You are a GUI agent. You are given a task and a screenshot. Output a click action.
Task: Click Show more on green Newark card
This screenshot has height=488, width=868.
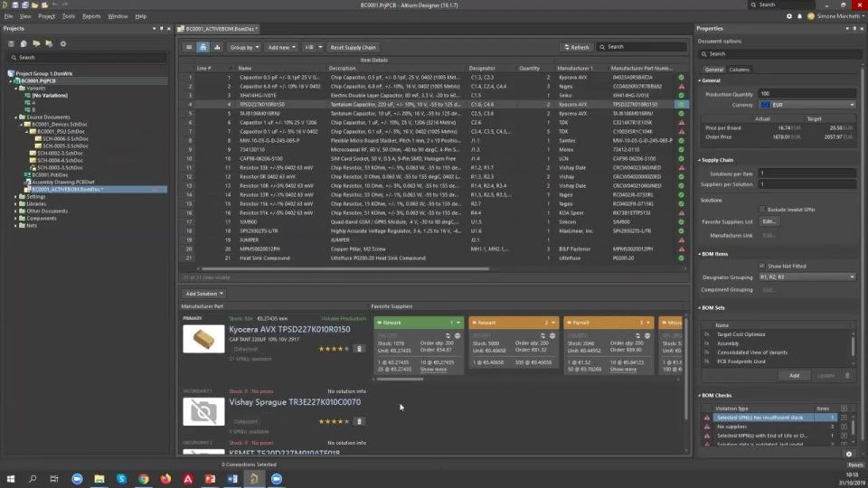[433, 370]
